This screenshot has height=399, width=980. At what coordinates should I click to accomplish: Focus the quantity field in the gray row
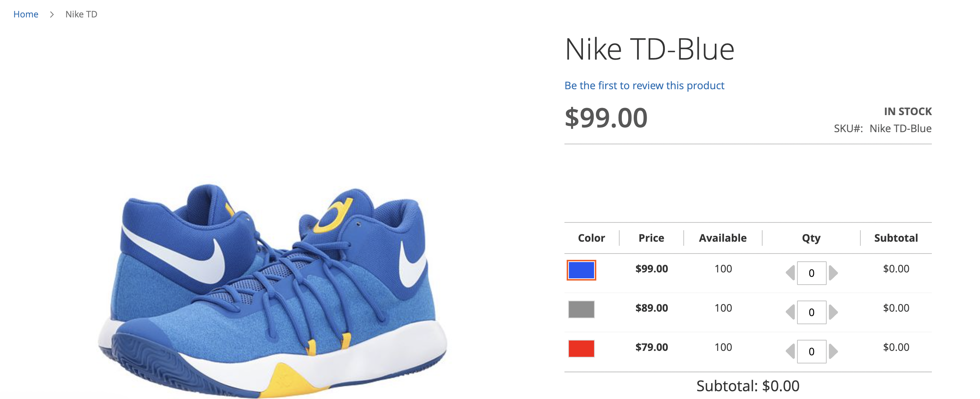pos(811,312)
